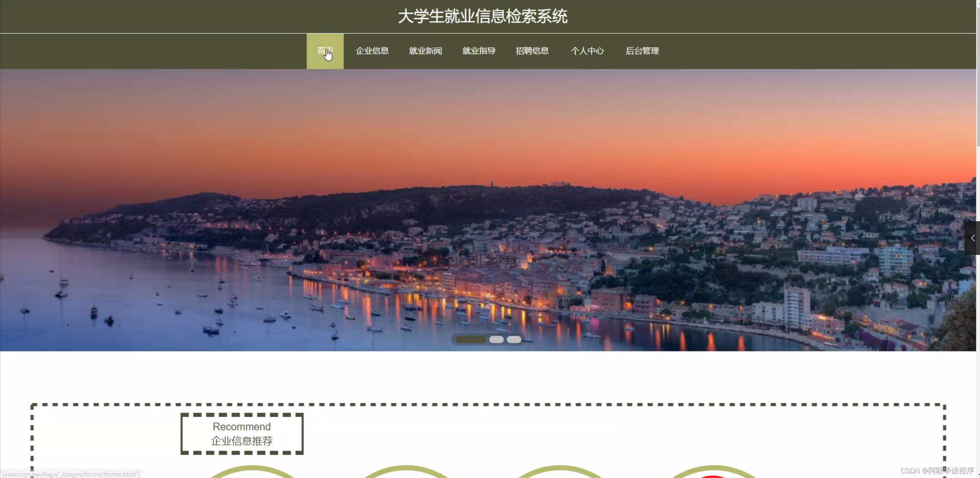Image resolution: width=980 pixels, height=478 pixels.
Task: Open the 首页 home tab
Action: [x=325, y=51]
